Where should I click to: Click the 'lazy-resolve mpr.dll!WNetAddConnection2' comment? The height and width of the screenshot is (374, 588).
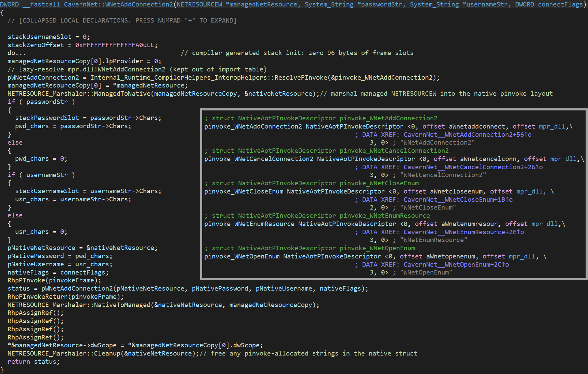click(137, 69)
